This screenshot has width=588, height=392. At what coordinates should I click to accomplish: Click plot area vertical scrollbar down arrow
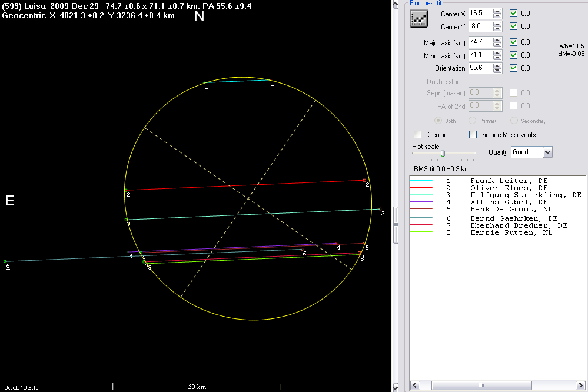point(396,387)
